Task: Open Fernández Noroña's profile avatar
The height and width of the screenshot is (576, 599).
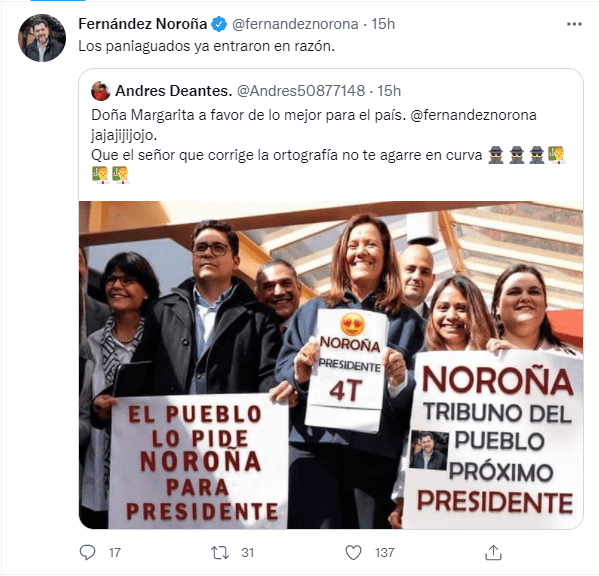Action: pyautogui.click(x=42, y=38)
